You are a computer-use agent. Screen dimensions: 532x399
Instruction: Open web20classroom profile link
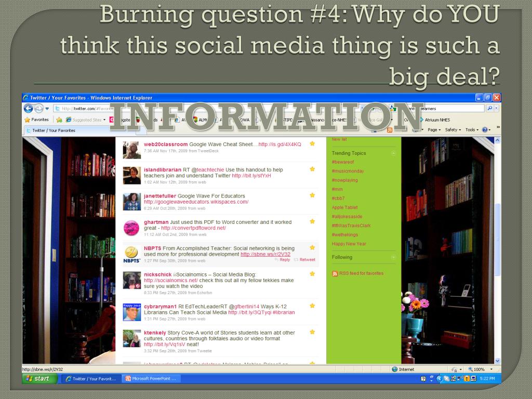[x=166, y=144]
